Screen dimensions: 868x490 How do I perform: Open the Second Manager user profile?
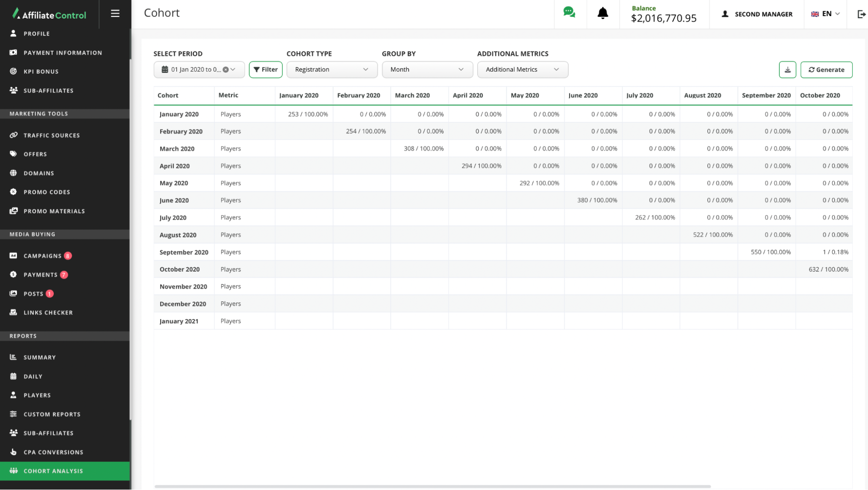pyautogui.click(x=757, y=14)
